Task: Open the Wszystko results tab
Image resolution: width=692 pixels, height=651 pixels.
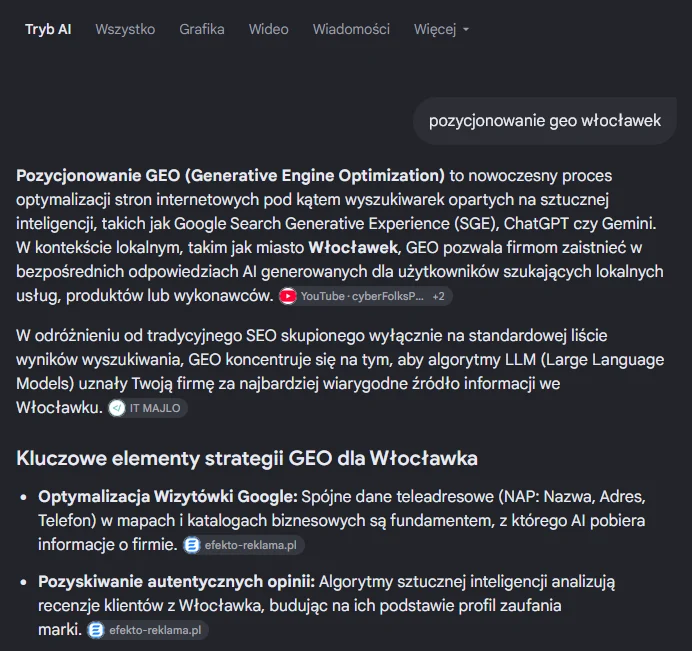Action: pyautogui.click(x=125, y=29)
